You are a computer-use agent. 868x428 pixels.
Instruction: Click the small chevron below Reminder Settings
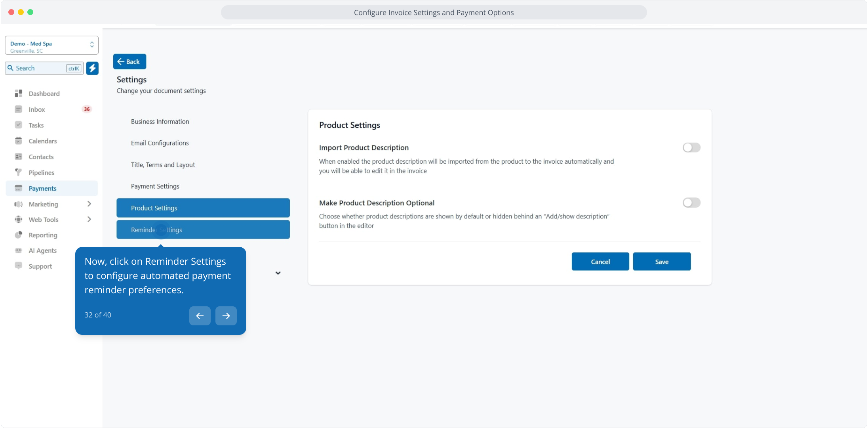click(278, 273)
